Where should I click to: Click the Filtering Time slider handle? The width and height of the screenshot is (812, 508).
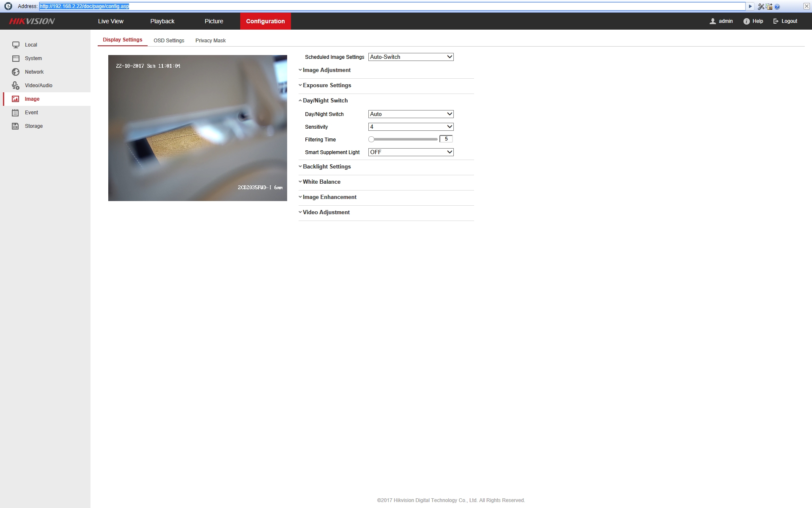[x=371, y=139]
